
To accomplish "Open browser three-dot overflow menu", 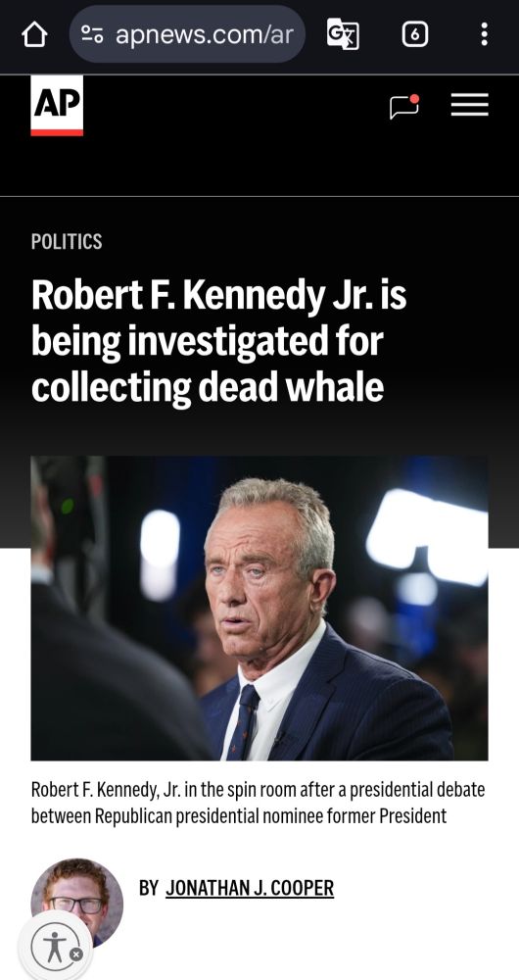I will pyautogui.click(x=484, y=33).
